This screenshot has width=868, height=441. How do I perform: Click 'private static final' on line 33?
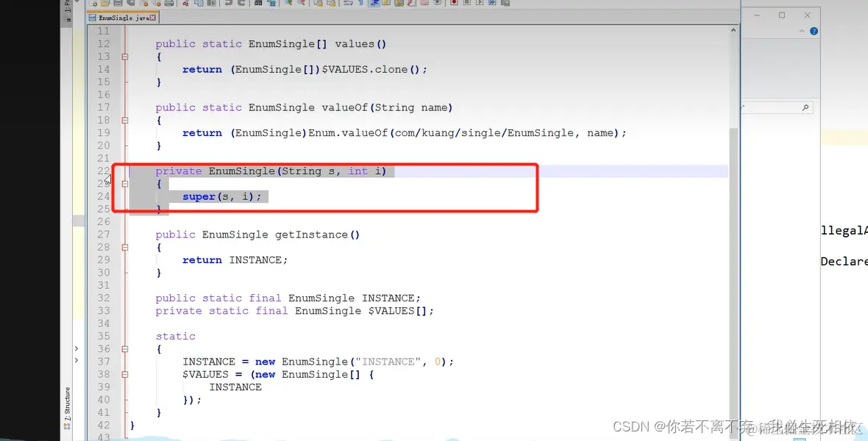pos(221,311)
